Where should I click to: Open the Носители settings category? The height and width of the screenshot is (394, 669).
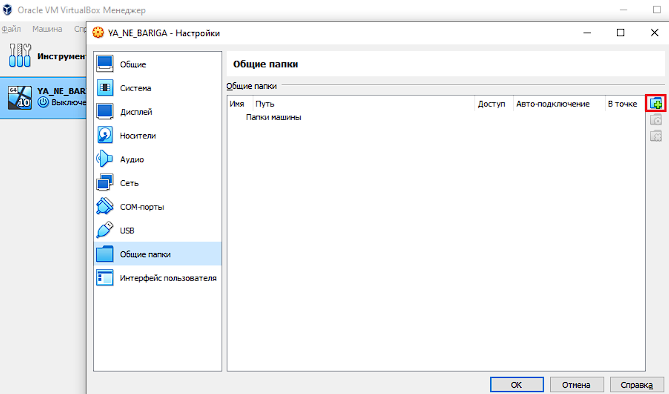157,135
